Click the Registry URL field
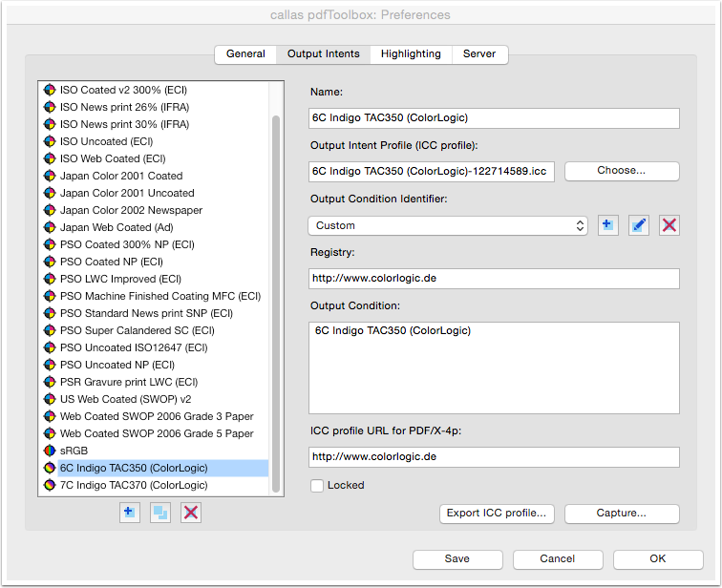Screen dimensions: 722x588 pos(494,279)
